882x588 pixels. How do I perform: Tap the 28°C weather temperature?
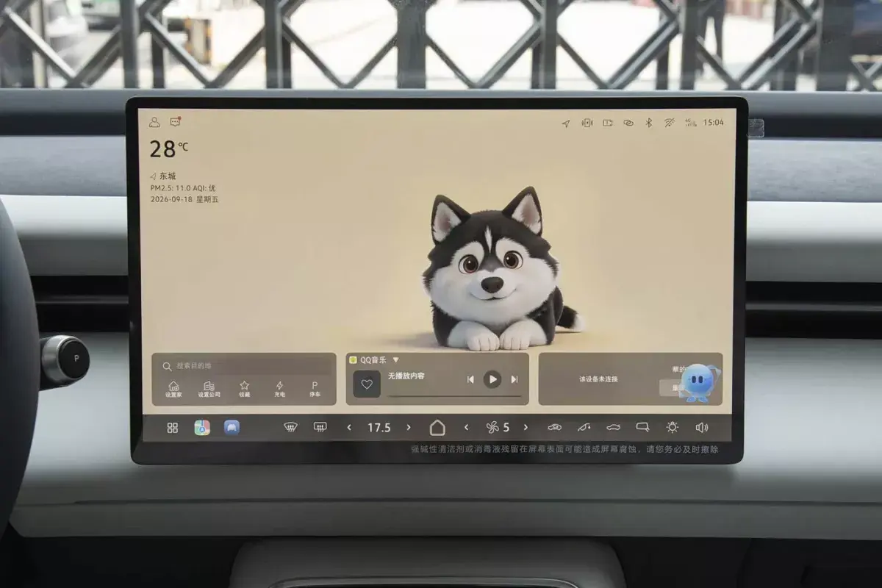tap(169, 149)
